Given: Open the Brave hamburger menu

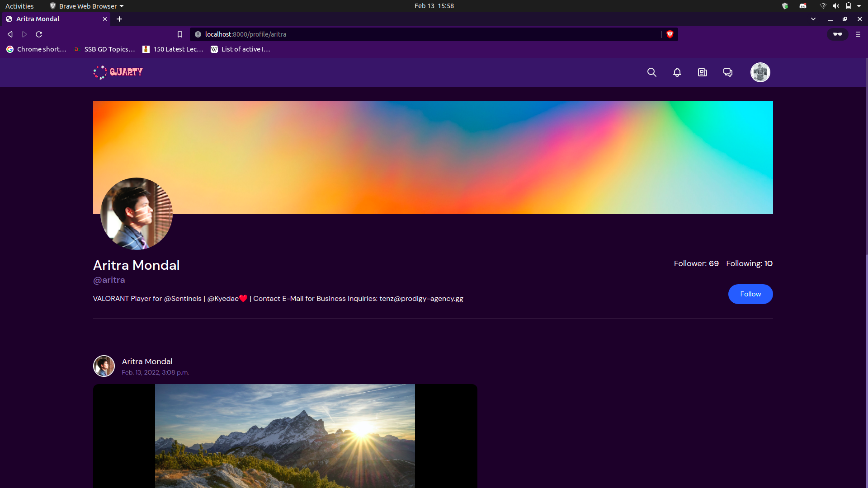Looking at the screenshot, I should (x=858, y=34).
